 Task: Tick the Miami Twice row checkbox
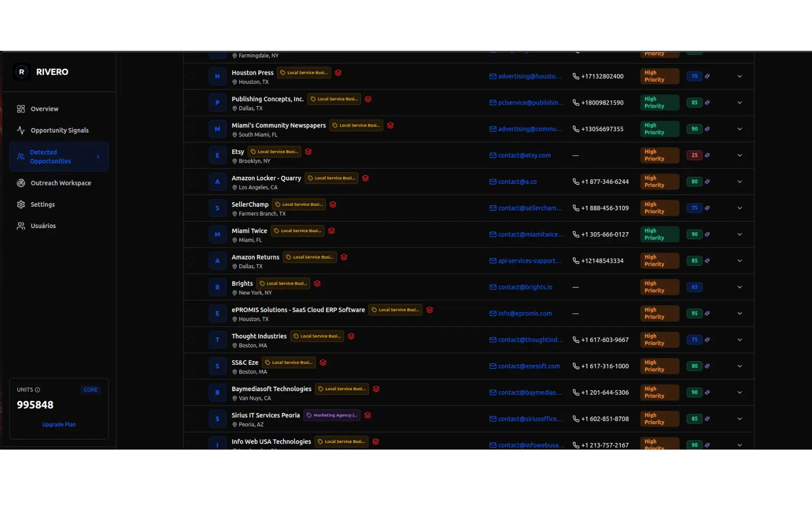tap(191, 235)
